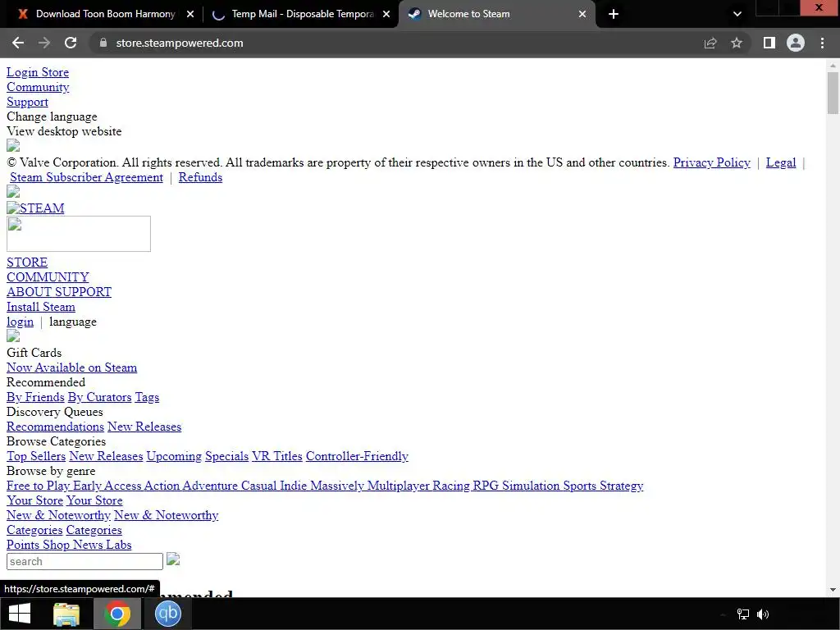Bookmark this page with the star icon

click(x=737, y=43)
